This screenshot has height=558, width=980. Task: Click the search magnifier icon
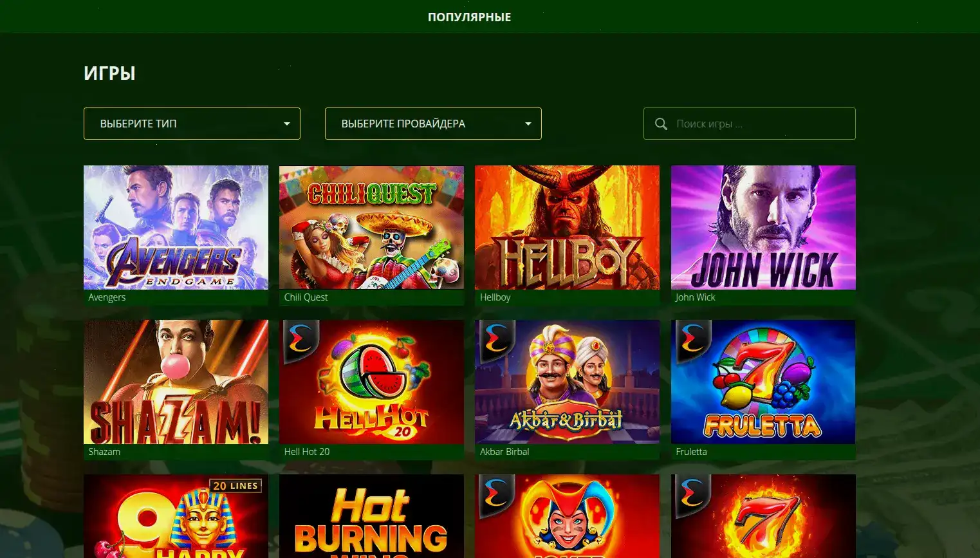661,124
